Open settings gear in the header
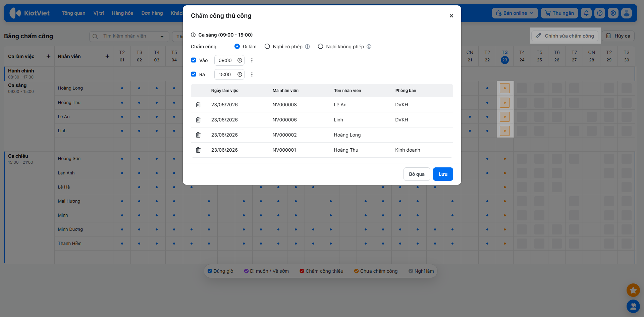Image resolution: width=644 pixels, height=317 pixels. [613, 13]
